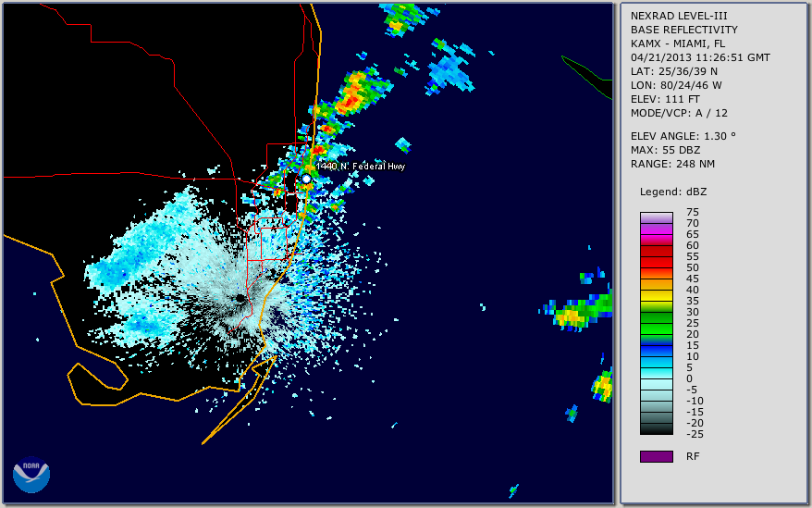Viewport: 812px width, 508px height.
Task: Select the timestamp '04/21/2013 11:26:51 GMT'
Action: pos(700,57)
